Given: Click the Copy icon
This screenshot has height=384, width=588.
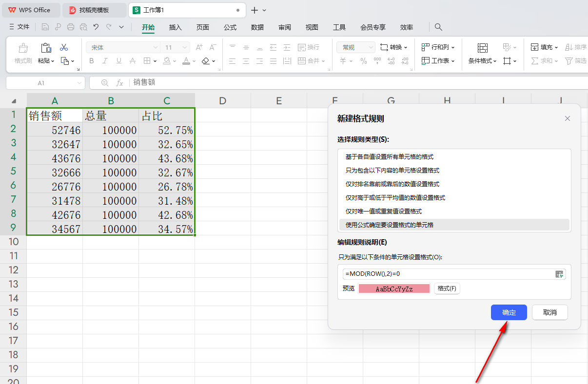Looking at the screenshot, I should click(x=65, y=61).
